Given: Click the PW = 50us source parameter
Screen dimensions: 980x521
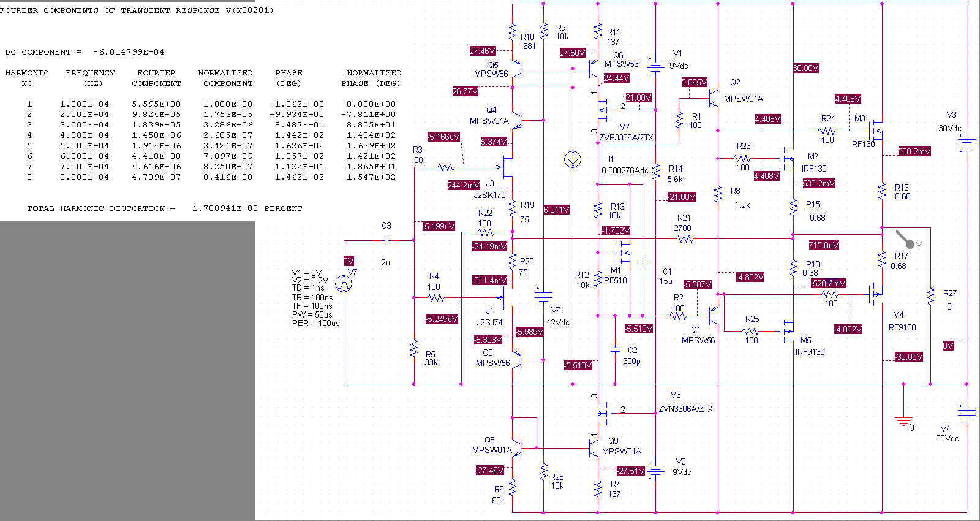Looking at the screenshot, I should click(312, 314).
